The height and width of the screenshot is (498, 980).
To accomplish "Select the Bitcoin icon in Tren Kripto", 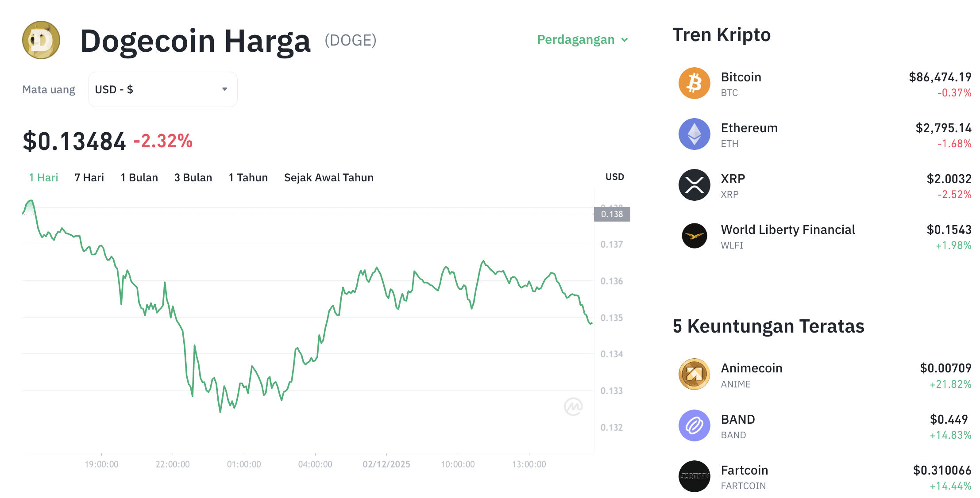I will coord(694,83).
